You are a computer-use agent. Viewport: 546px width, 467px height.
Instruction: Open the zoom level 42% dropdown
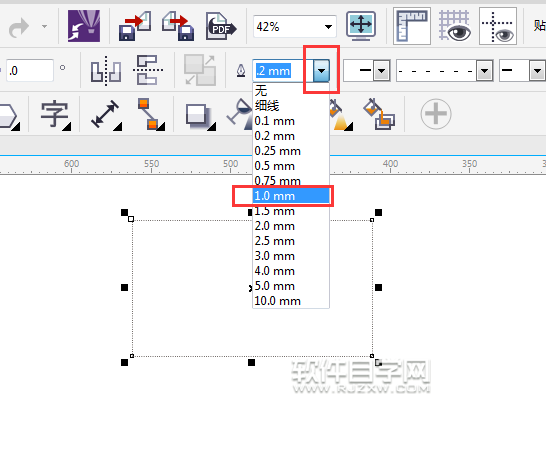click(328, 26)
